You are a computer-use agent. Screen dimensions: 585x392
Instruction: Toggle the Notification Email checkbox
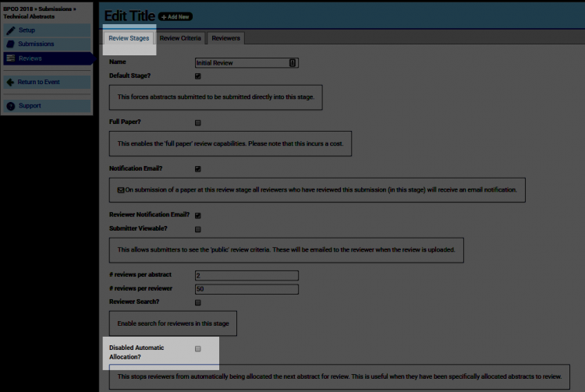(198, 169)
